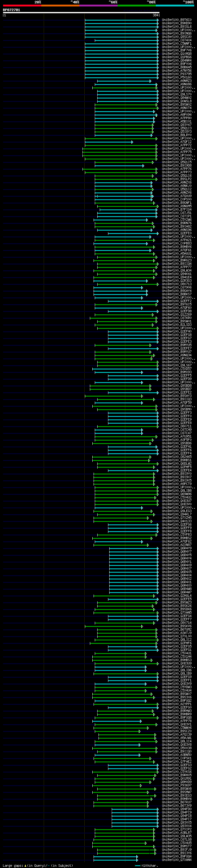The height and width of the screenshot is (868, 197).
Task: Click the green alignment bar for A9NXT4
Action: [x=127, y=108]
